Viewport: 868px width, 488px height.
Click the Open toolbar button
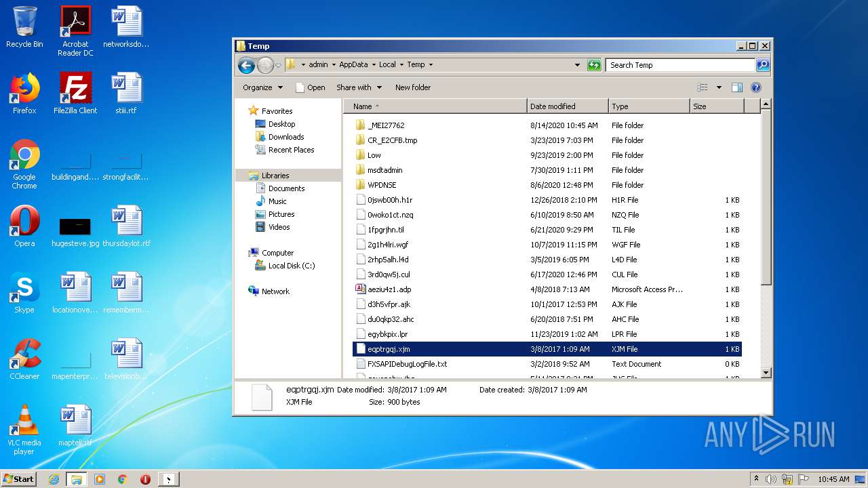[x=311, y=87]
